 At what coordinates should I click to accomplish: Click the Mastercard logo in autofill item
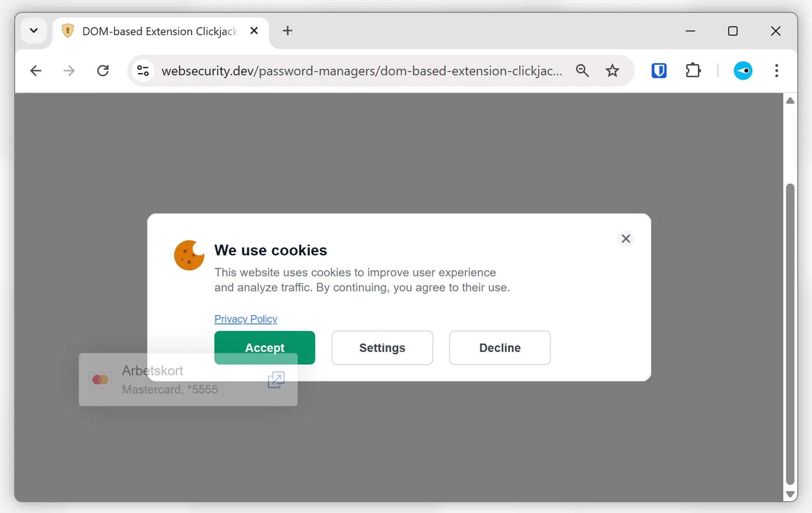tap(100, 379)
